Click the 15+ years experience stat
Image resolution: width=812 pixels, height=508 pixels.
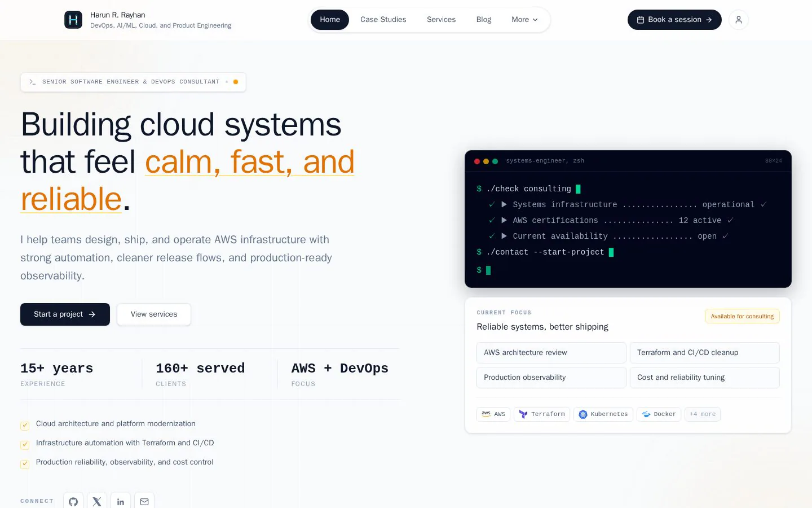click(x=57, y=375)
